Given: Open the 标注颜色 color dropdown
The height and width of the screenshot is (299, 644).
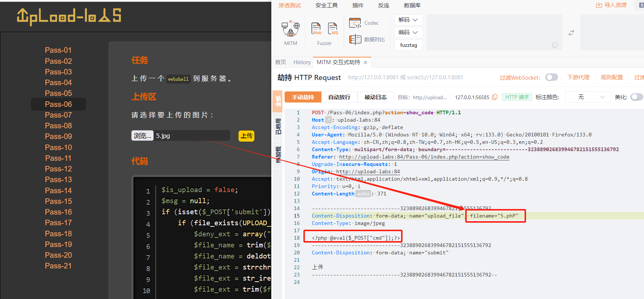Looking at the screenshot, I should (587, 97).
